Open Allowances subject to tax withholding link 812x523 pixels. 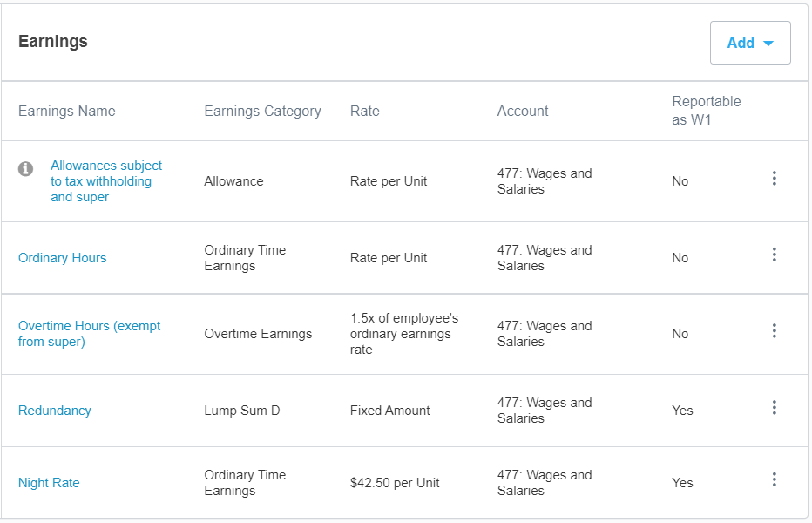106,181
